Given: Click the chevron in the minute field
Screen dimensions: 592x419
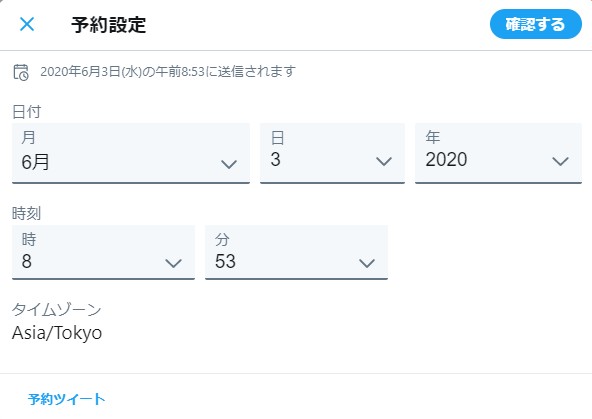Looking at the screenshot, I should point(367,263).
